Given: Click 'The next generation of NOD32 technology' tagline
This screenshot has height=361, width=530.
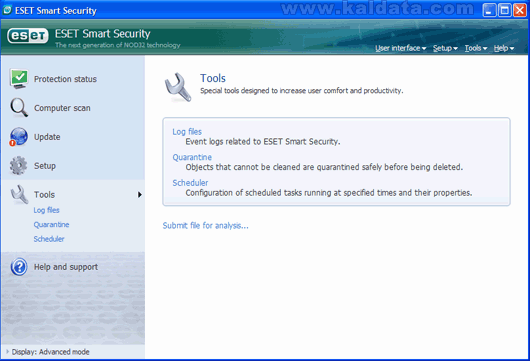Looking at the screenshot, I should 118,45.
